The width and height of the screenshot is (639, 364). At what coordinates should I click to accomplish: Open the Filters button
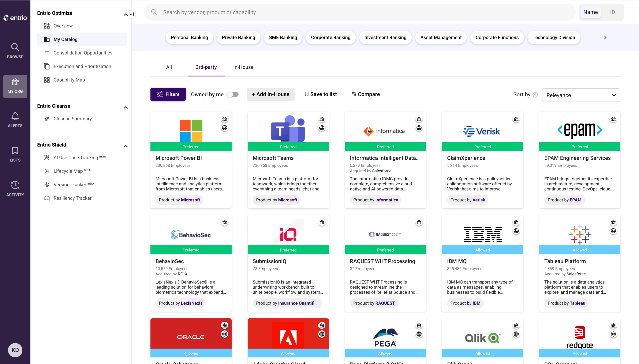168,94
